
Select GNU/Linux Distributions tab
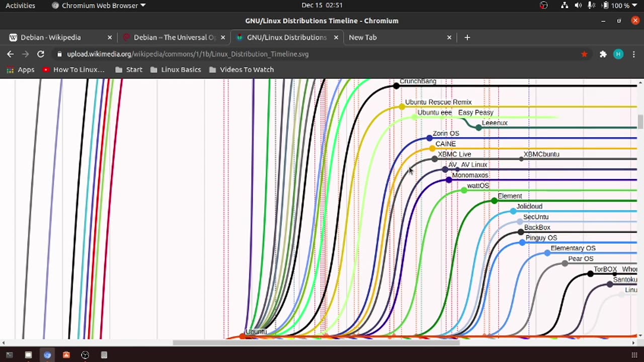tap(287, 37)
